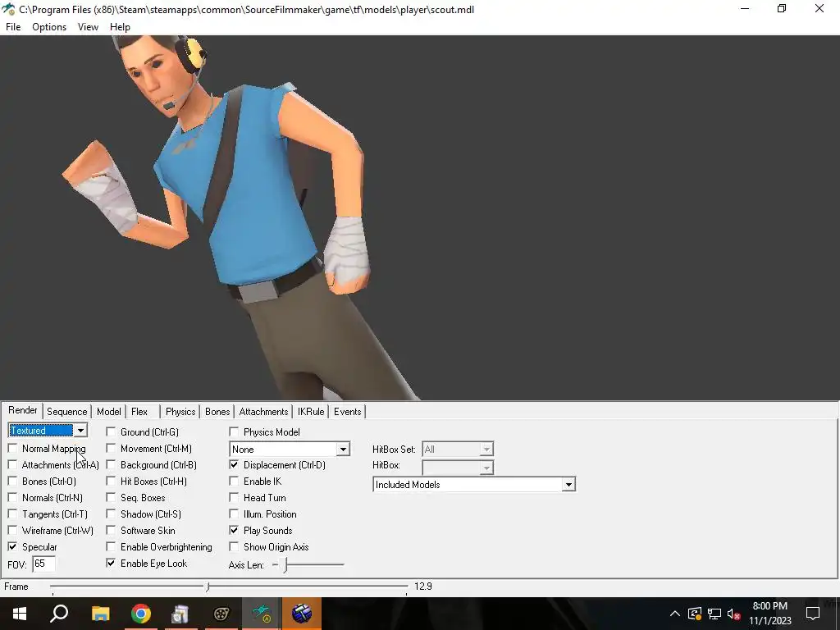Click the frame value 12.9

click(423, 587)
